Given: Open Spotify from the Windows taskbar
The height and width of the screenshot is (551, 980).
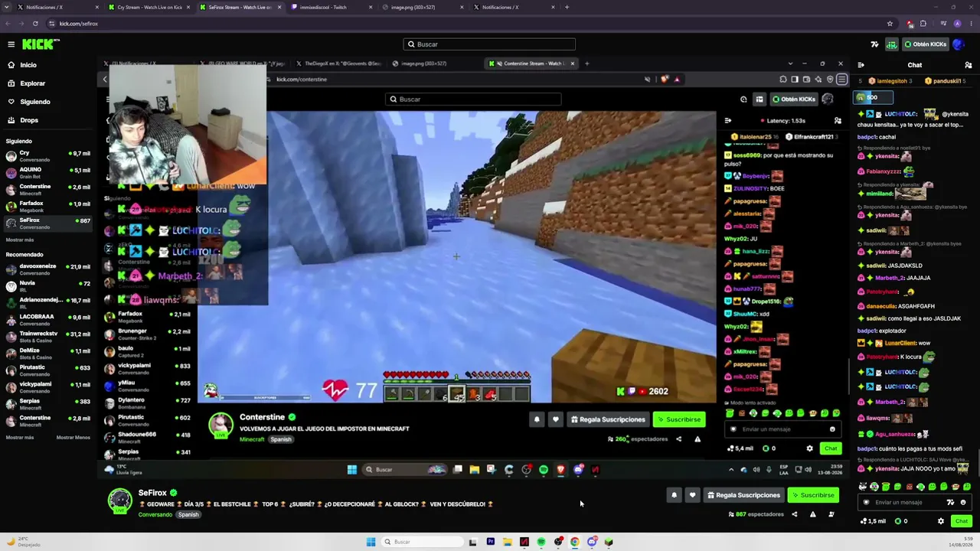Looking at the screenshot, I should coord(541,542).
